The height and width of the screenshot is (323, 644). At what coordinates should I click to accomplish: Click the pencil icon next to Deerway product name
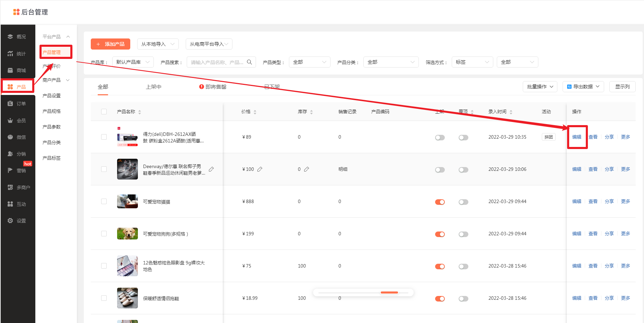[211, 169]
